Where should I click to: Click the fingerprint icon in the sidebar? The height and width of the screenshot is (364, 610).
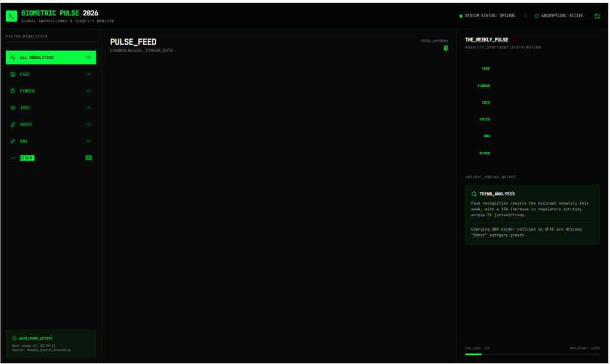[13, 91]
